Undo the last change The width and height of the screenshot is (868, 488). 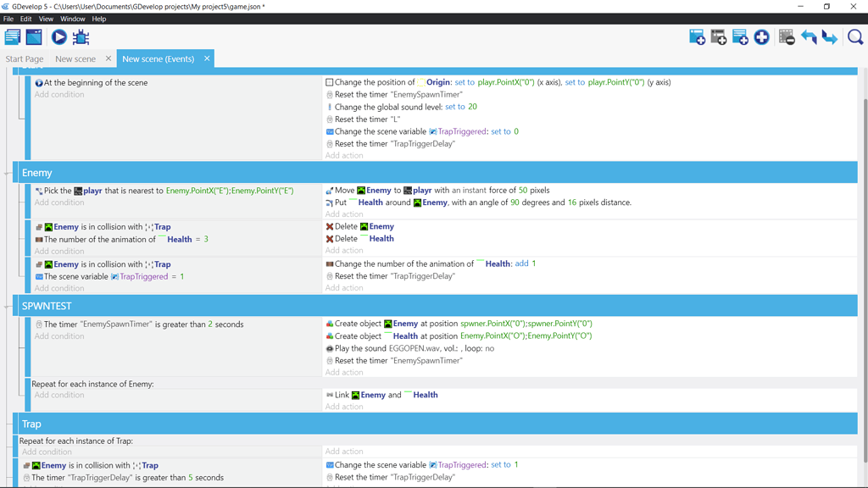(x=810, y=36)
